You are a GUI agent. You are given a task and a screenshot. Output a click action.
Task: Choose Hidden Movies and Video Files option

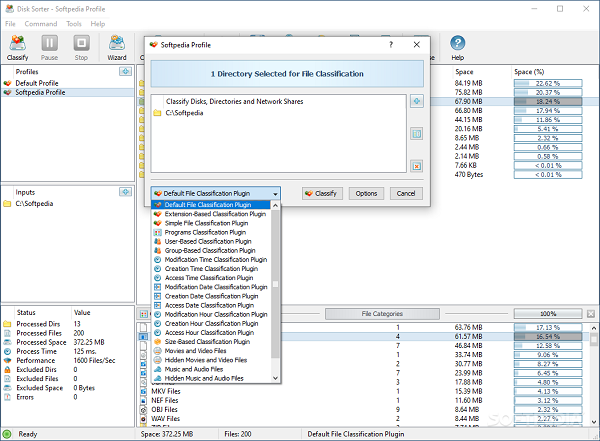(211, 360)
